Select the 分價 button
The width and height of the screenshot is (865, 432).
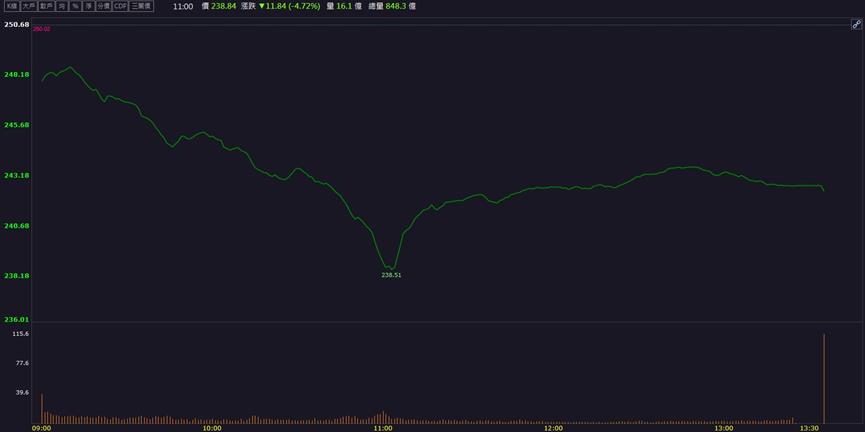[x=104, y=6]
